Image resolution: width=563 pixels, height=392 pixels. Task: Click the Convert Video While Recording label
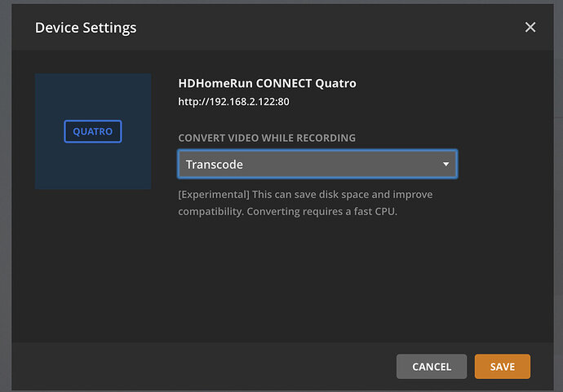[x=267, y=138]
